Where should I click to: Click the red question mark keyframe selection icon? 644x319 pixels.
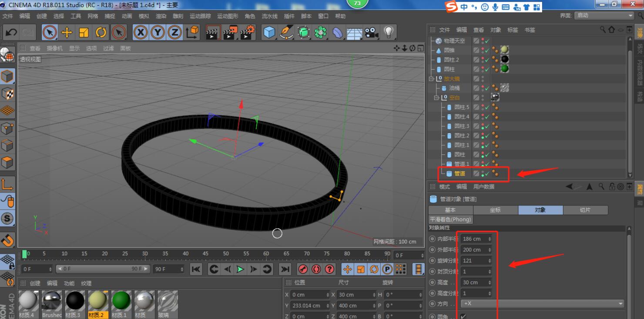pyautogui.click(x=330, y=269)
